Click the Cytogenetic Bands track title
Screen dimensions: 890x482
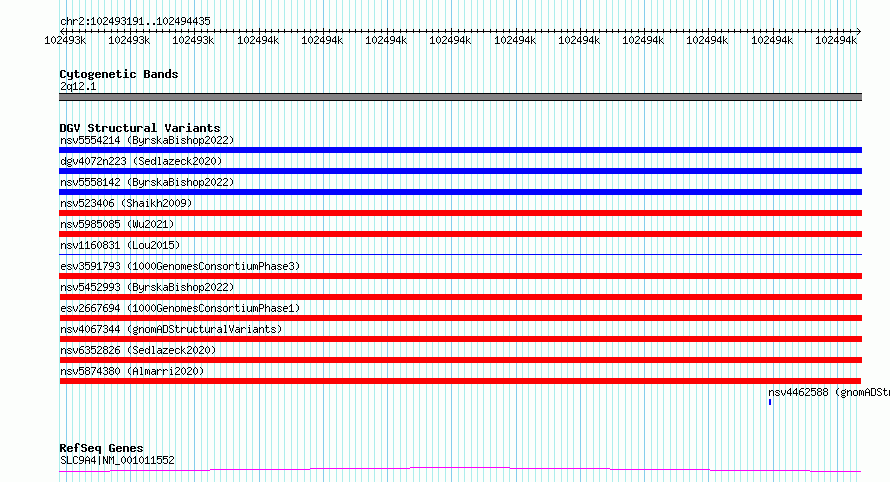119,74
